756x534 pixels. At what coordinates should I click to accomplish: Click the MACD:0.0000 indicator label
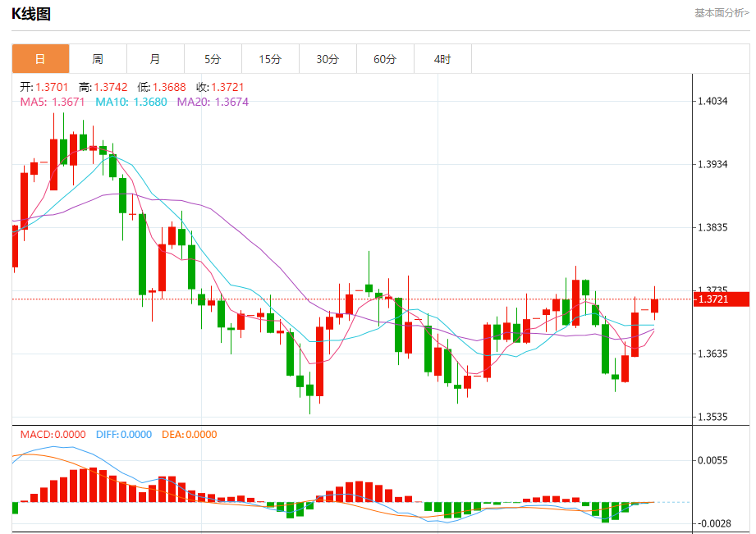click(x=53, y=434)
